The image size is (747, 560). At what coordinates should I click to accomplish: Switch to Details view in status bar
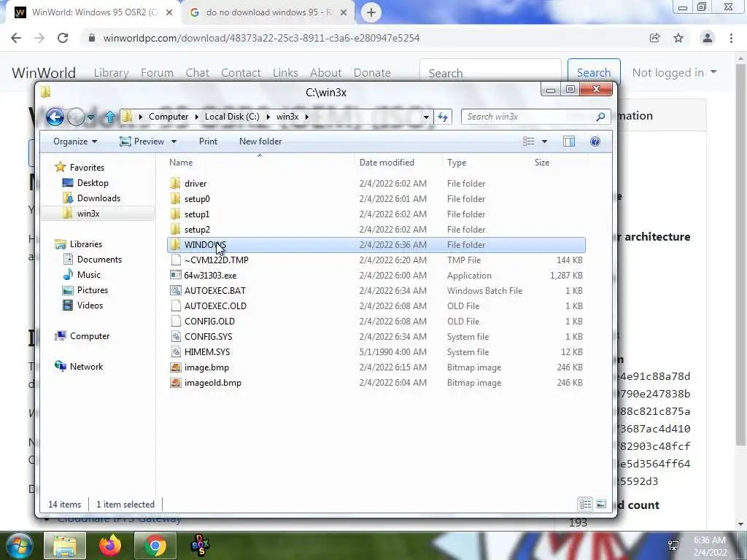(x=585, y=504)
